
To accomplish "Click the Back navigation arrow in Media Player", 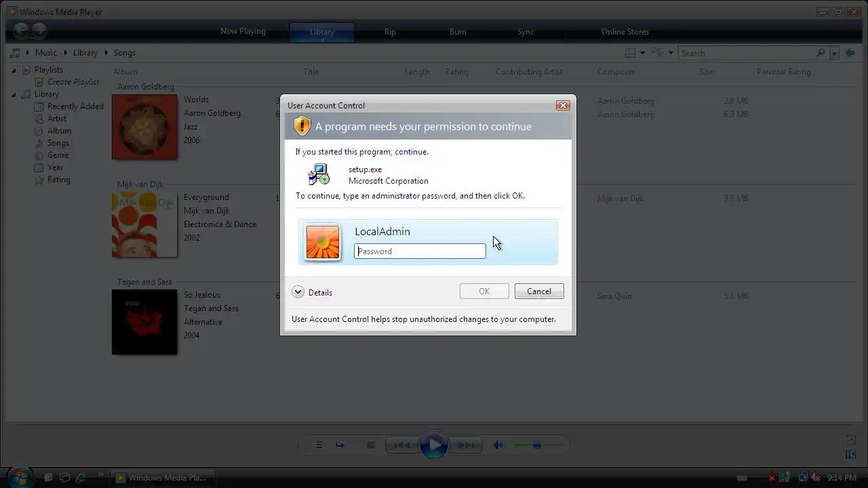I will [x=20, y=30].
